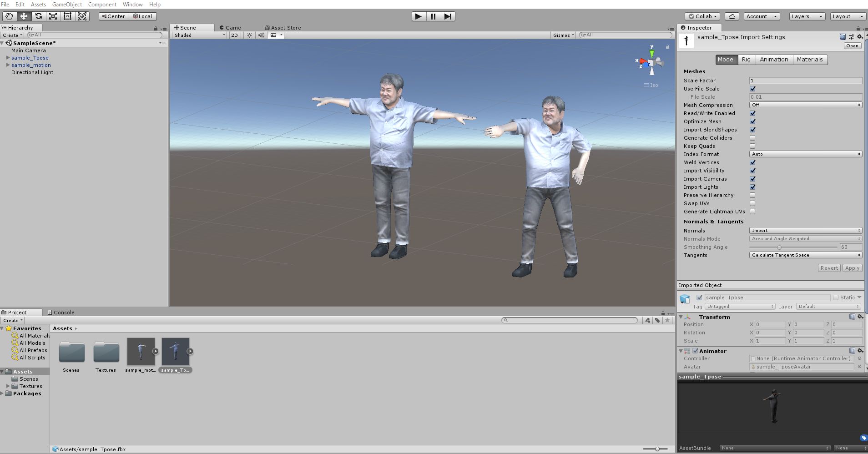Viewport: 868px width, 454px height.
Task: Toggle scene audio speaker icon
Action: 261,35
